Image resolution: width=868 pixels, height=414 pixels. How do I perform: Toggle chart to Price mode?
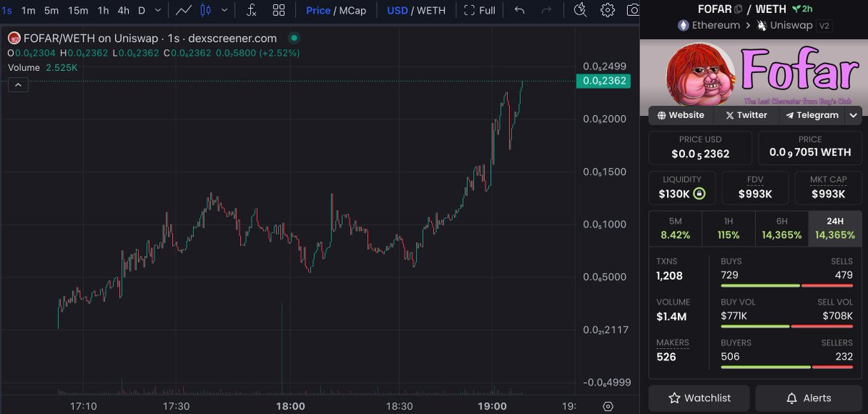(x=318, y=10)
